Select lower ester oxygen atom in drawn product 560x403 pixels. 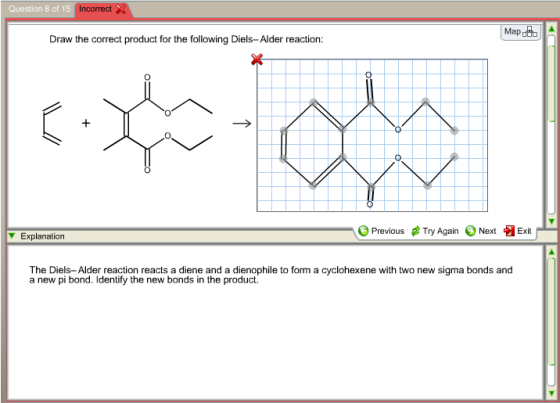[398, 158]
